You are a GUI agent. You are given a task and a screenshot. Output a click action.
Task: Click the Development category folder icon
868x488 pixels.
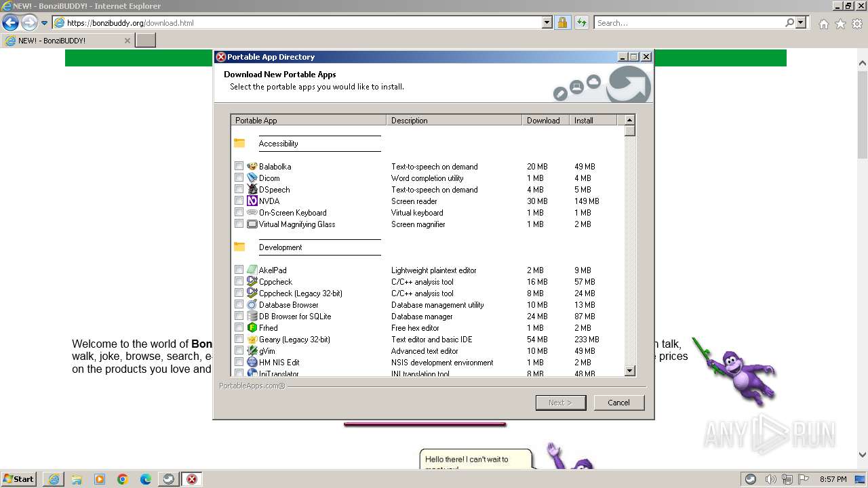pos(239,247)
